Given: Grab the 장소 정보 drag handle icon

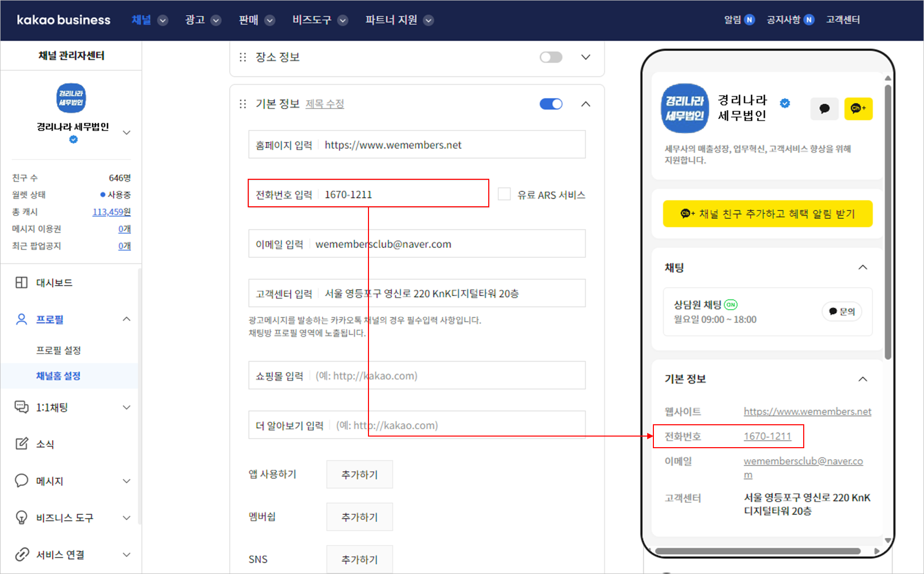Looking at the screenshot, I should coord(243,57).
